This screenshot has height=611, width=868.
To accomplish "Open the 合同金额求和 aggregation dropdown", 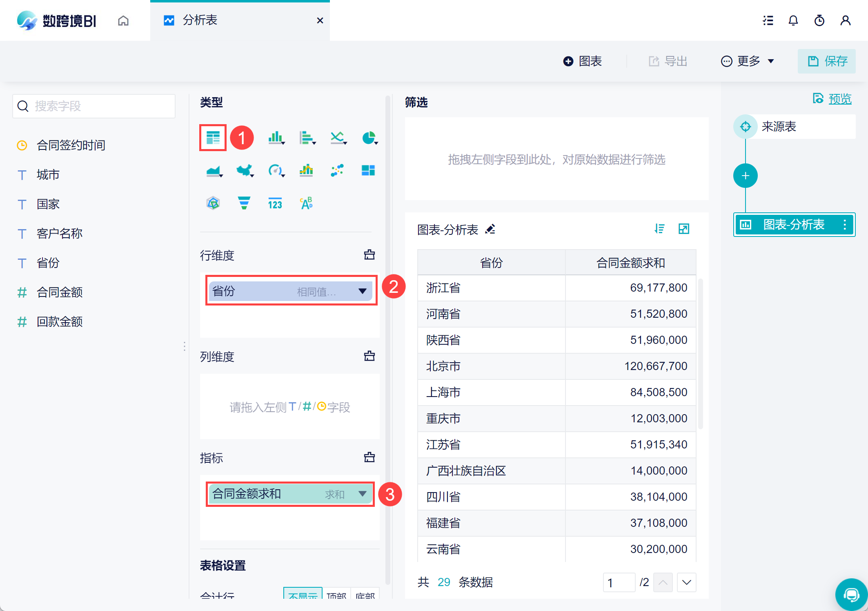I will [x=362, y=494].
